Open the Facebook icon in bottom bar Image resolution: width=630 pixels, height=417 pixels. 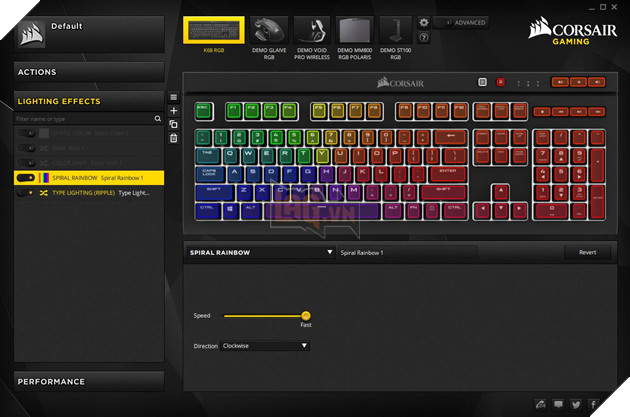593,404
